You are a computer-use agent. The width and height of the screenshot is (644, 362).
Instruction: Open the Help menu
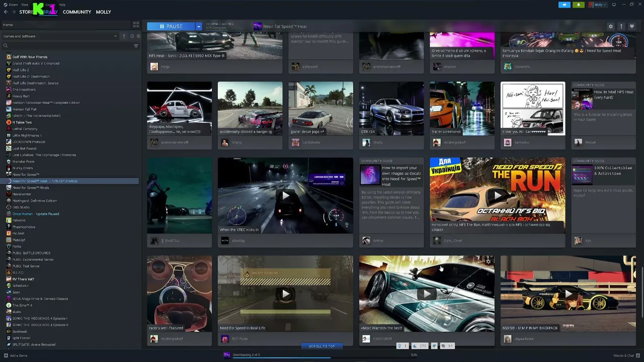(x=62, y=5)
